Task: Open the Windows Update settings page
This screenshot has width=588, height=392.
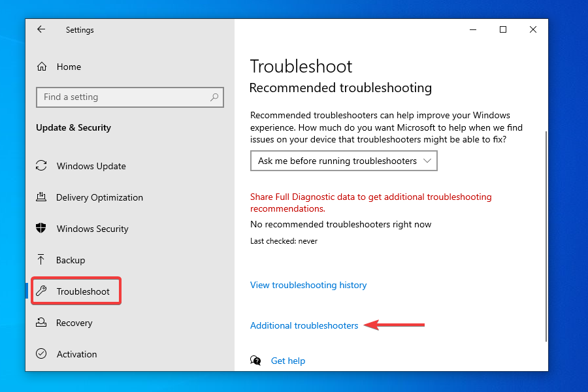Action: [x=91, y=166]
